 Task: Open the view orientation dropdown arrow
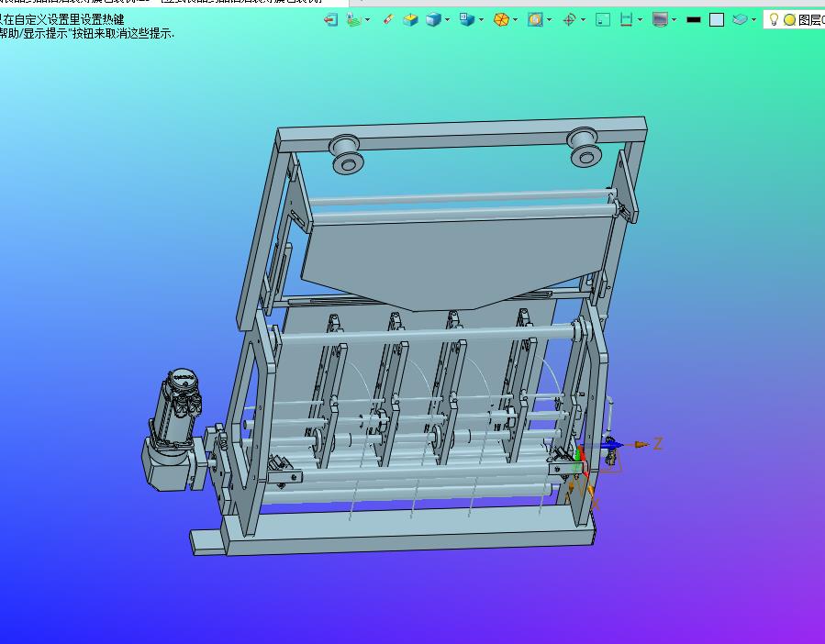[x=481, y=20]
